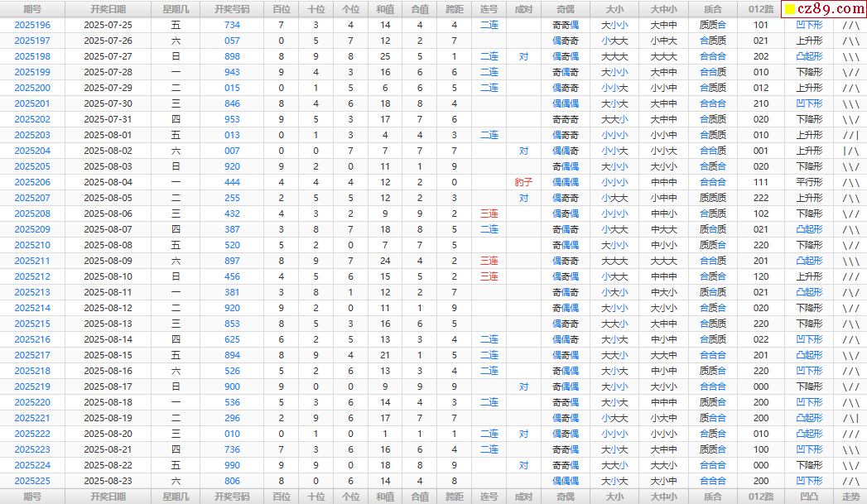Click winning number 432 link
This screenshot has width=867, height=504.
coord(232,214)
